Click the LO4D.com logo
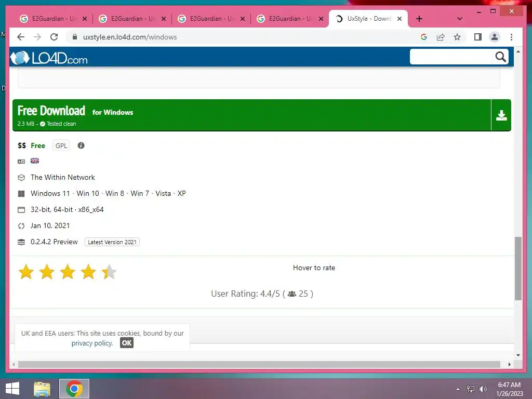Screen dimensions: 532x399 pyautogui.click(x=48, y=58)
